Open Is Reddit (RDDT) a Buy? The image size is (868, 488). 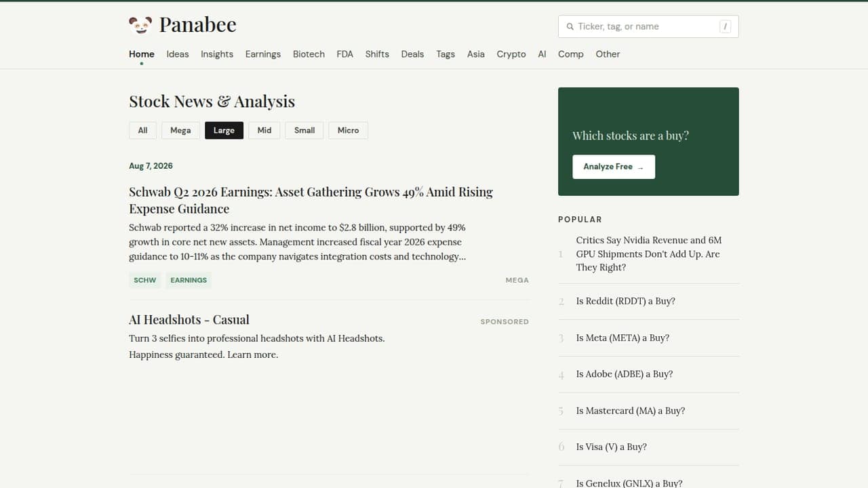click(625, 301)
